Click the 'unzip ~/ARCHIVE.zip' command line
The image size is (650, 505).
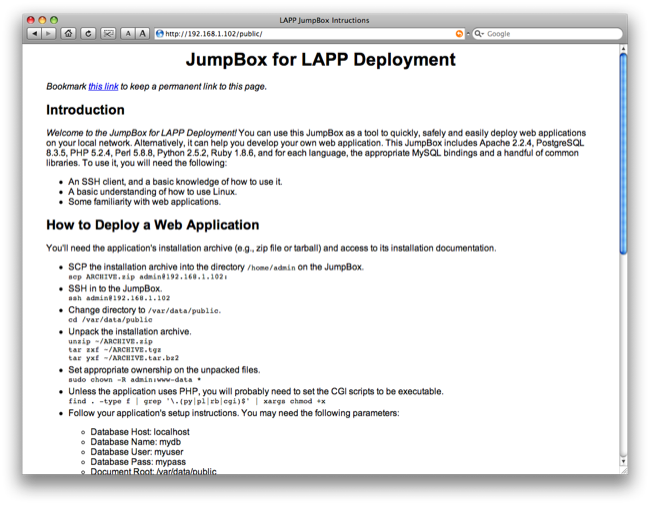click(x=110, y=341)
